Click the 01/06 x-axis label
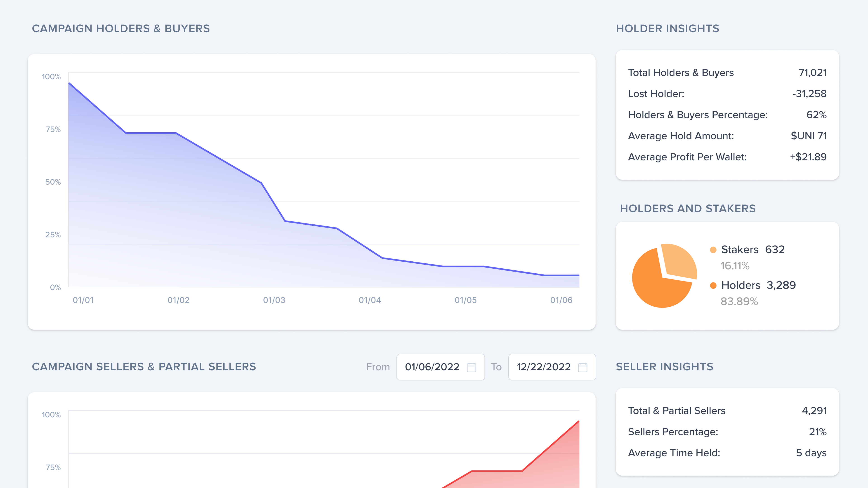Viewport: 868px width, 488px height. pos(561,300)
